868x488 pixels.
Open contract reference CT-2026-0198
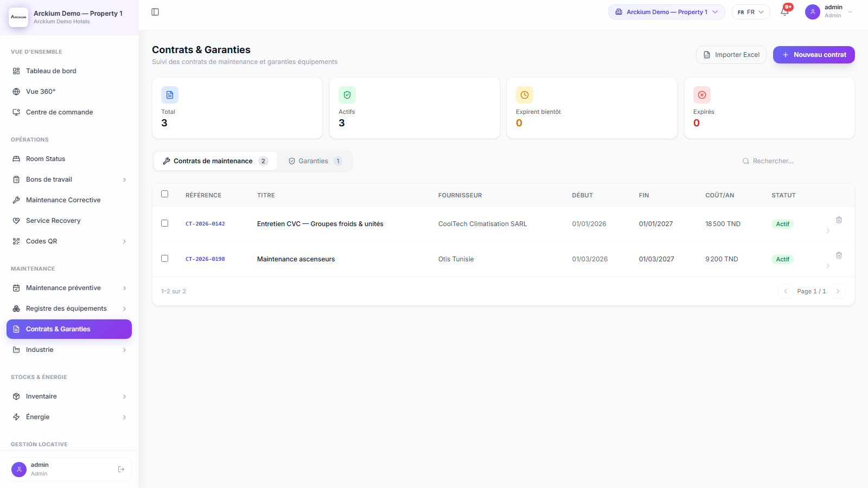[x=205, y=259]
